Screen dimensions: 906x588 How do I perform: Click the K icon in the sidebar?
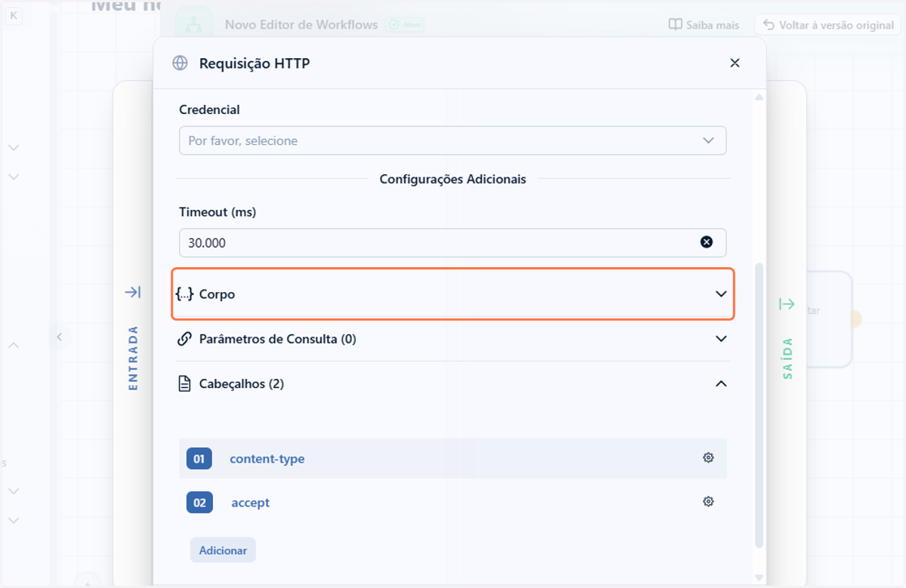point(14,16)
